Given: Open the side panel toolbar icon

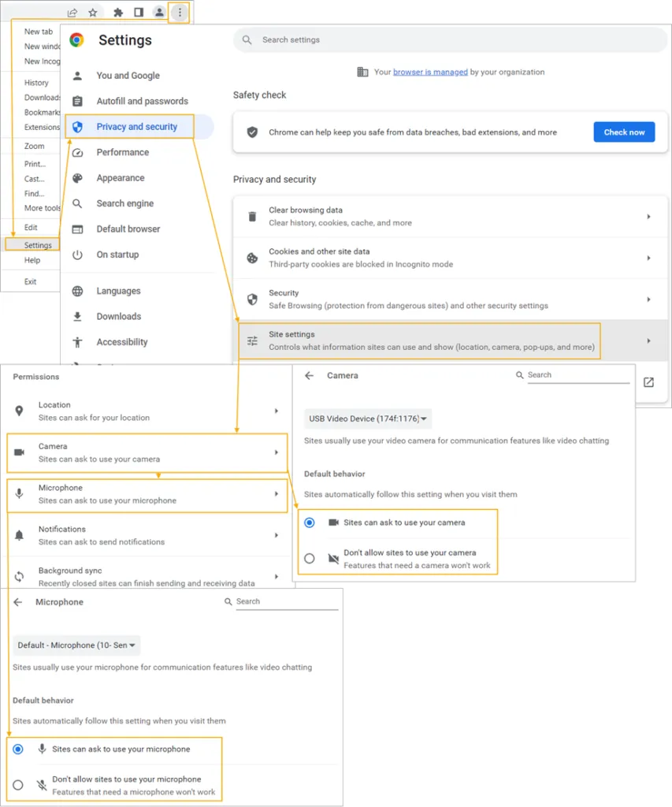Looking at the screenshot, I should pos(139,13).
